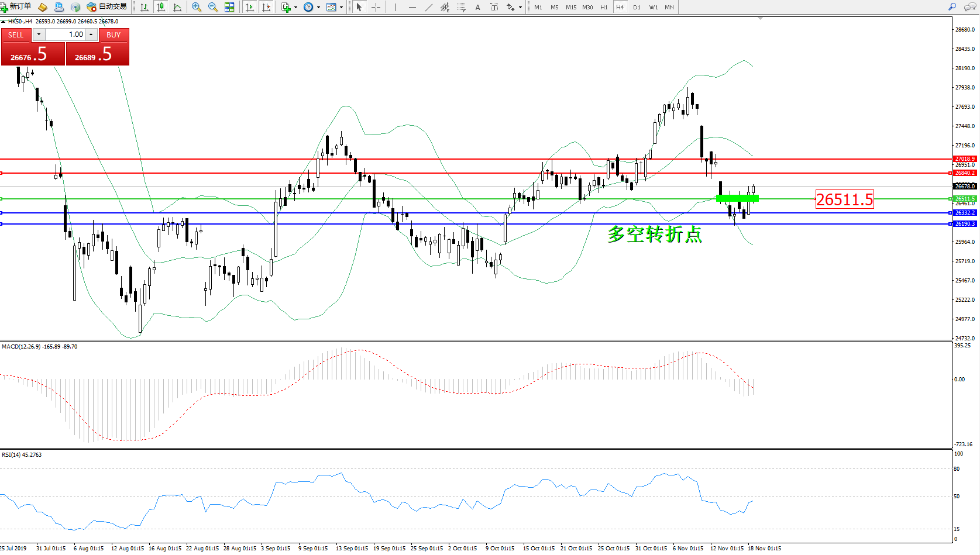This screenshot has height=555, width=980.
Task: Select the trendline drawing tool
Action: coord(429,7)
